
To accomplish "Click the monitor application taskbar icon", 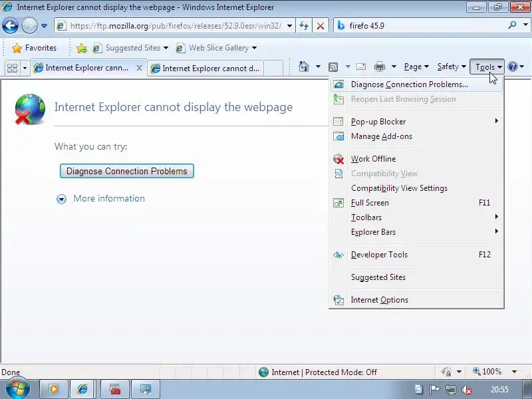I will [x=146, y=389].
